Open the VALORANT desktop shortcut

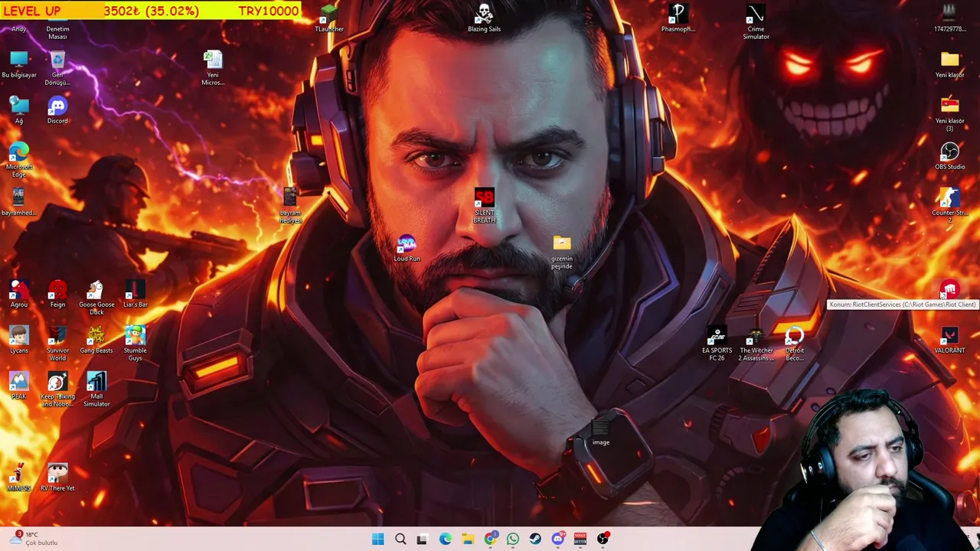949,341
